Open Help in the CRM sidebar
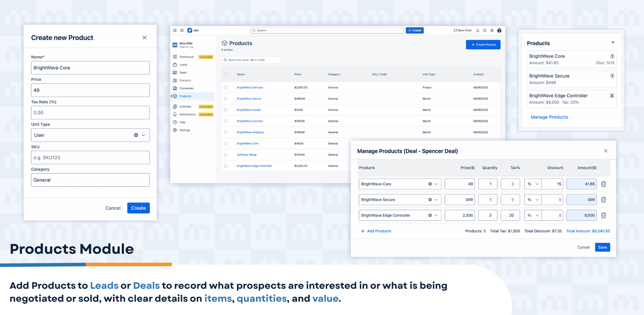Image resolution: width=644 pixels, height=315 pixels. click(182, 122)
